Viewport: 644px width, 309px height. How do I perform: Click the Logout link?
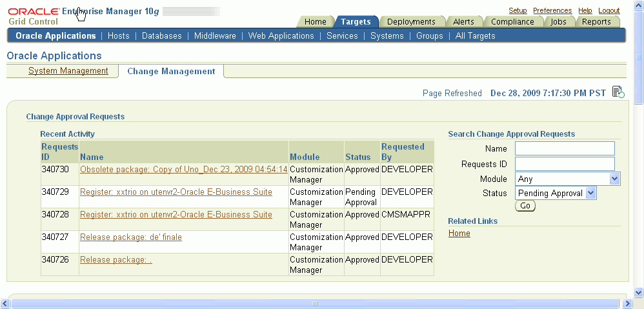pos(609,10)
